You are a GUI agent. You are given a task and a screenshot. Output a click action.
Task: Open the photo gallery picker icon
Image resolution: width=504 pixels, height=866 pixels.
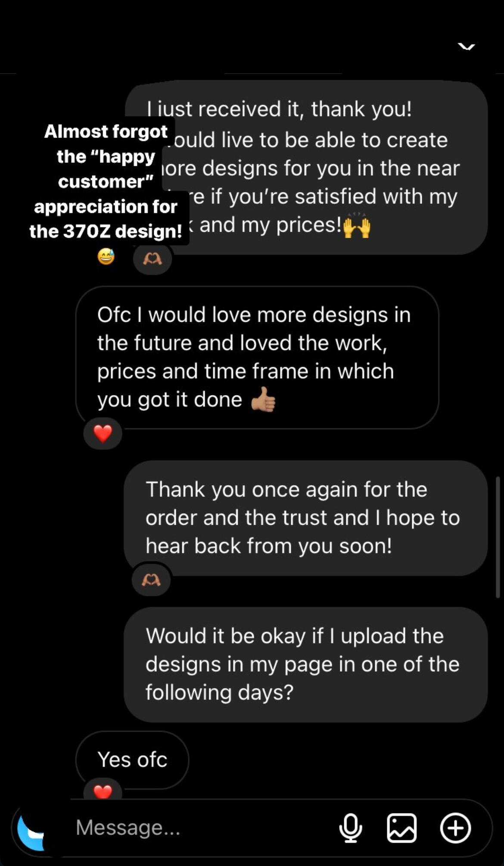(401, 828)
